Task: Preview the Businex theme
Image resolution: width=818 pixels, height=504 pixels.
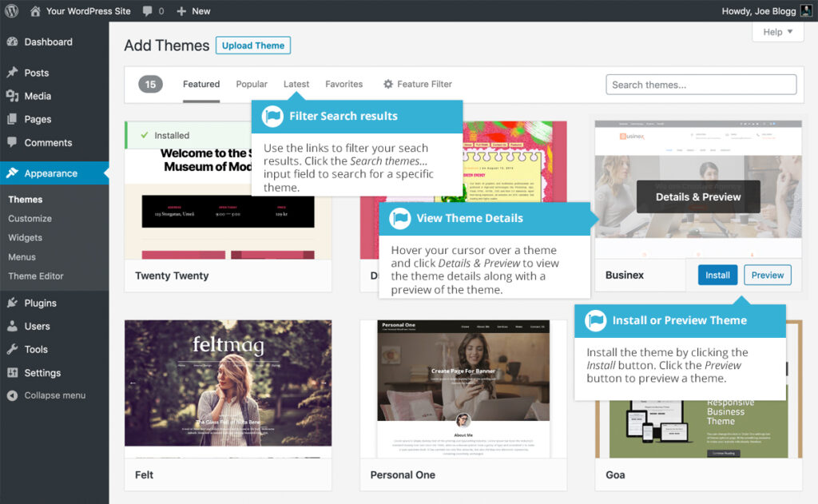Action: click(768, 275)
